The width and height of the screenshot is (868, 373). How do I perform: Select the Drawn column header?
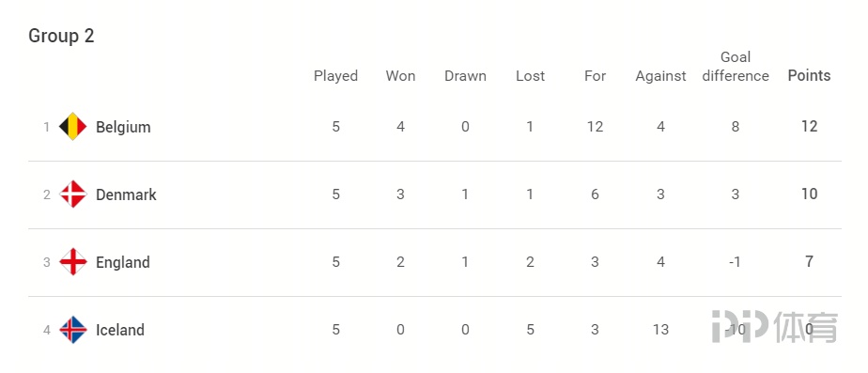466,76
